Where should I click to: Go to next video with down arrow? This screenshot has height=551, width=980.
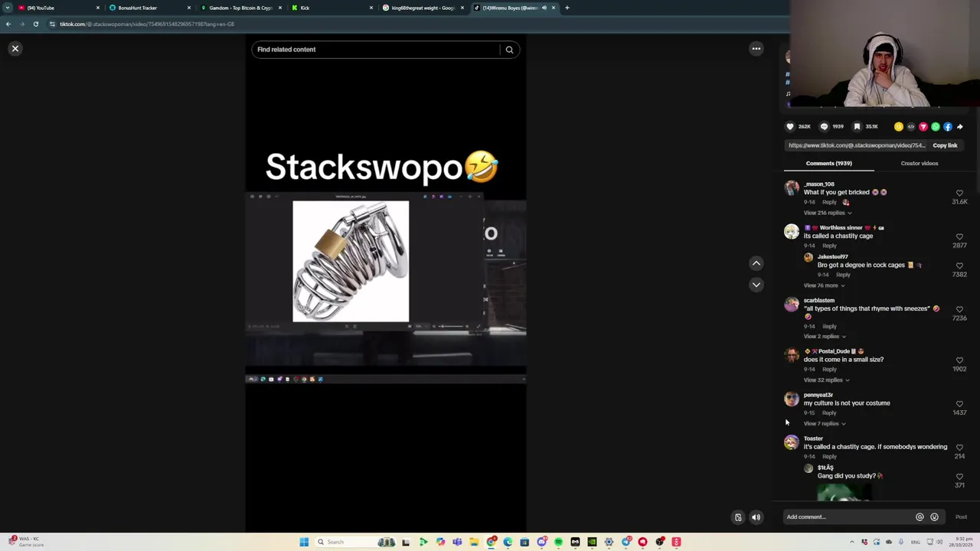[x=756, y=285]
